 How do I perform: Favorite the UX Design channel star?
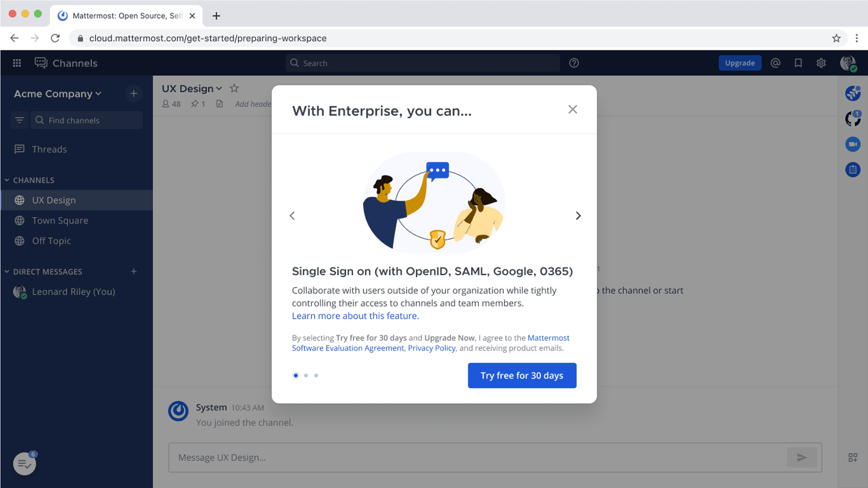tap(234, 88)
